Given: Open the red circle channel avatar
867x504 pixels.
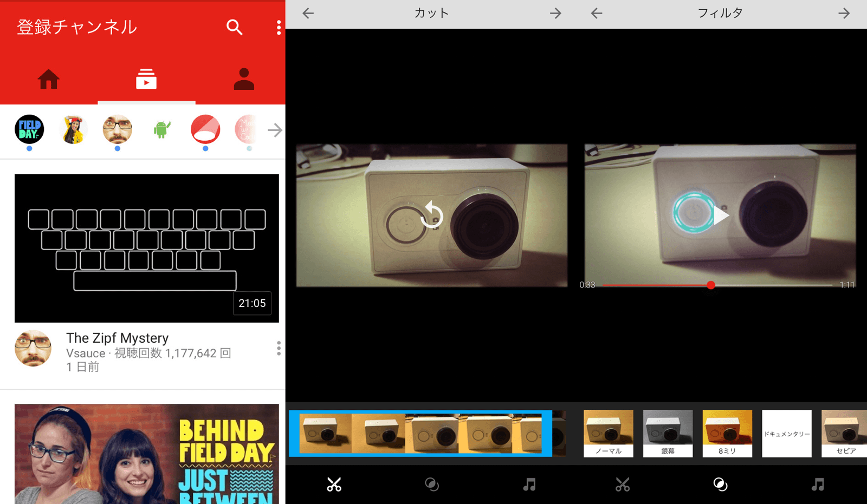Looking at the screenshot, I should (x=205, y=129).
